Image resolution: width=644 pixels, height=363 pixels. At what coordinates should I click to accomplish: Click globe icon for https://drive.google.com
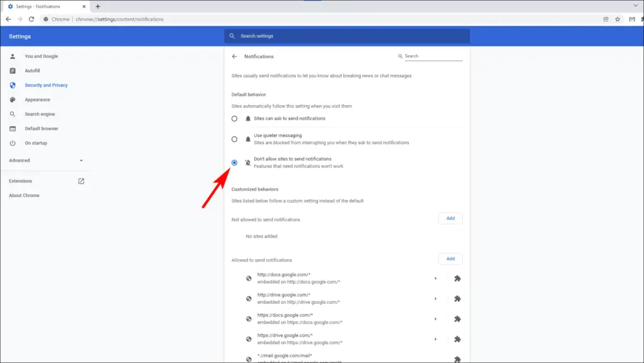pyautogui.click(x=249, y=339)
